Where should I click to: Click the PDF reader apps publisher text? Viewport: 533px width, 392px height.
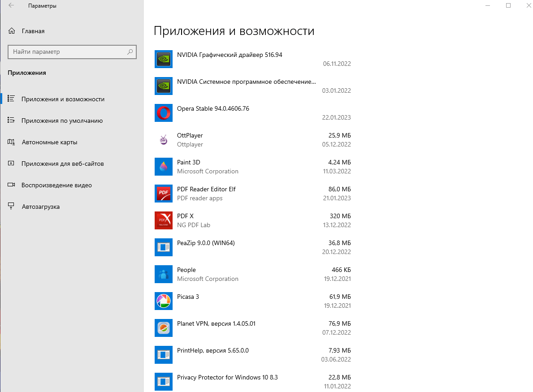point(200,198)
